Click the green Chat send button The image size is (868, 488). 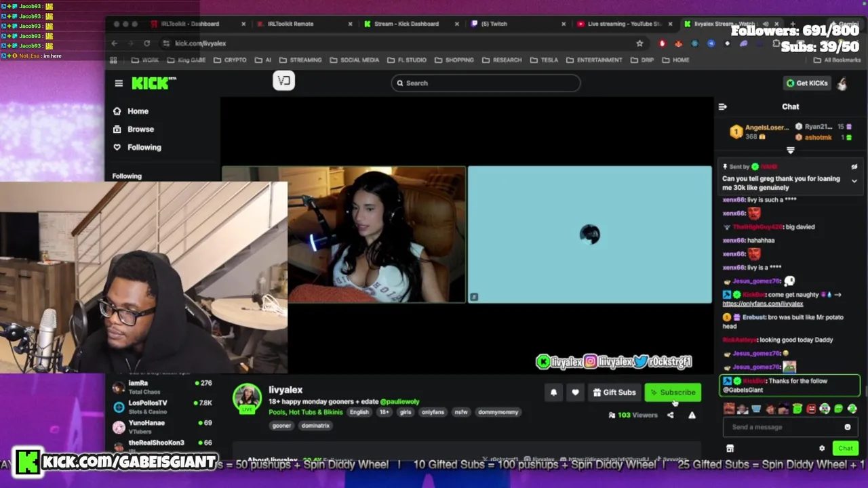tap(846, 448)
